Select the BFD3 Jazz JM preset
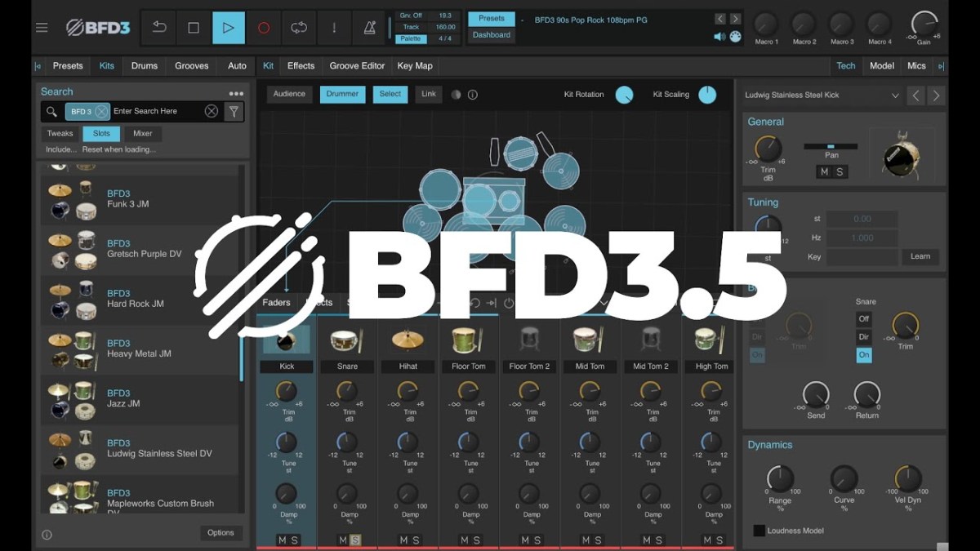Image resolution: width=980 pixels, height=551 pixels. point(139,398)
